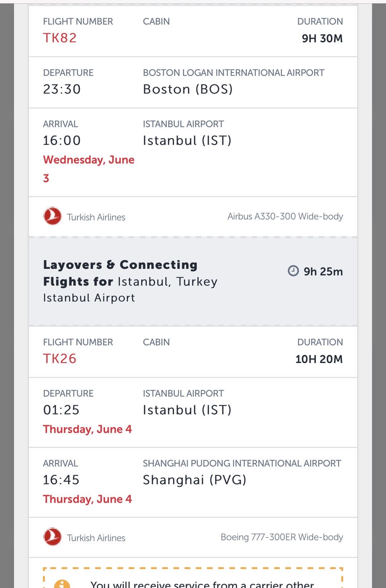
Task: Click the Layovers & Connecting Flights heading
Action: click(120, 273)
